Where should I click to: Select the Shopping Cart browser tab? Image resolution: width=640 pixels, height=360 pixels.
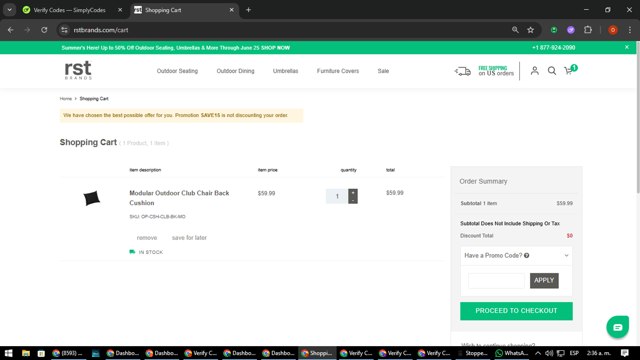click(x=180, y=10)
